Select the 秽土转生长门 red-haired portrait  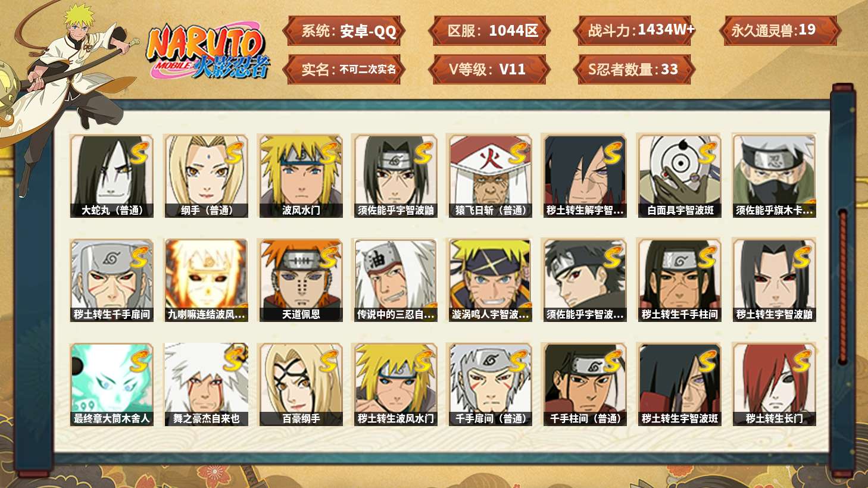click(x=774, y=384)
